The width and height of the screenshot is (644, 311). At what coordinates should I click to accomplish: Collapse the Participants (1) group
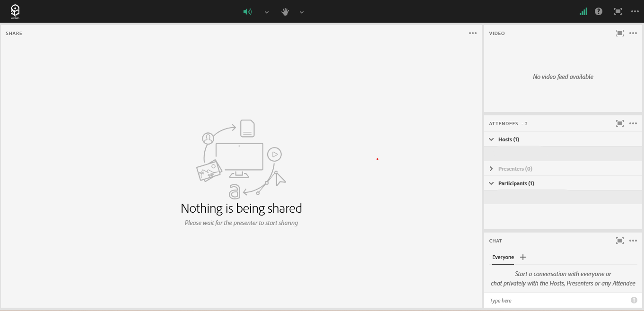click(491, 183)
